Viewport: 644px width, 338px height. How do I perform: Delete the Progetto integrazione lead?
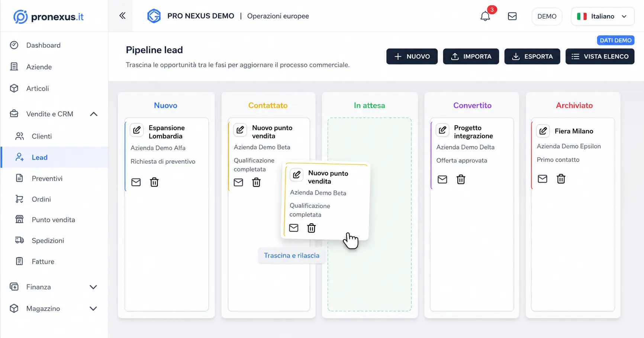[x=461, y=179]
